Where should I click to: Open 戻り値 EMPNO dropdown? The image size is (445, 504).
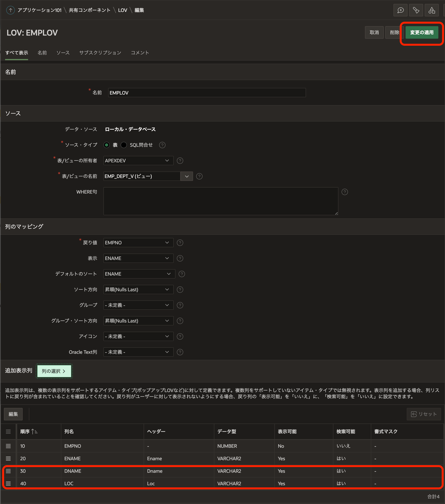[139, 243]
